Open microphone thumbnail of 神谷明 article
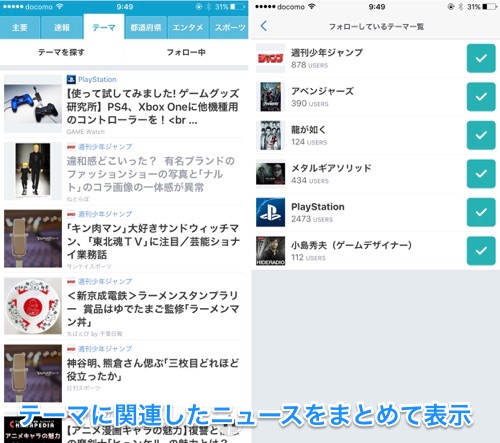This screenshot has width=500, height=443. click(x=33, y=373)
